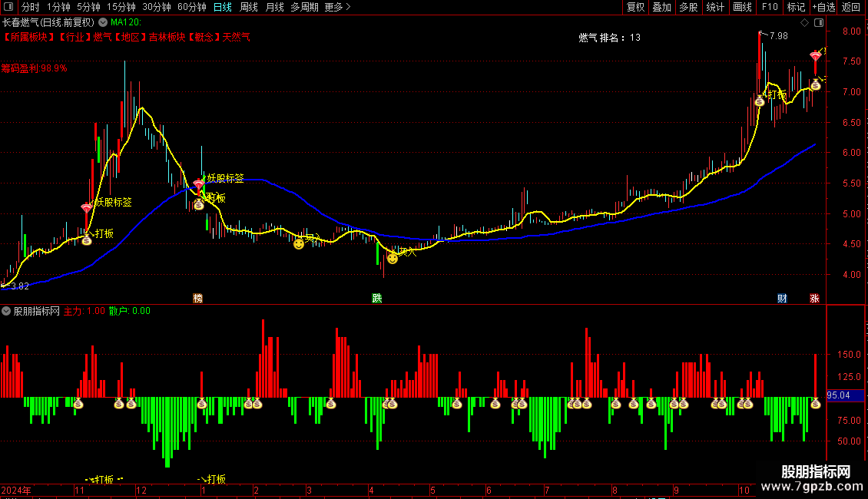
Task: Click the 筹码盈利:98.9% text
Action: 34,68
